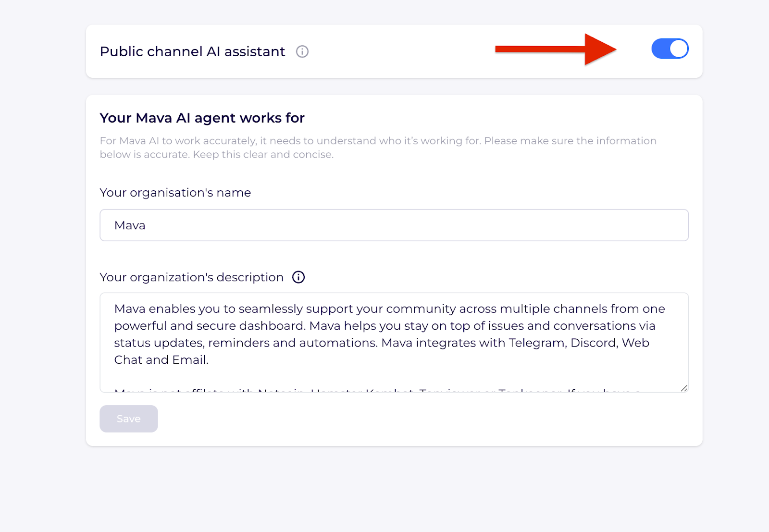Click the 'Public channel AI assistant' label

192,51
